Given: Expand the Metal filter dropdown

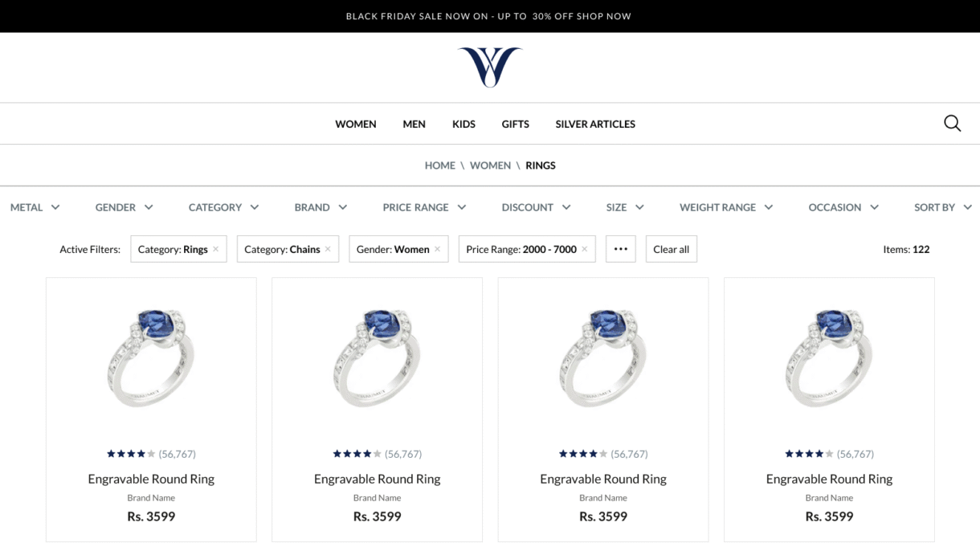Looking at the screenshot, I should coord(35,207).
